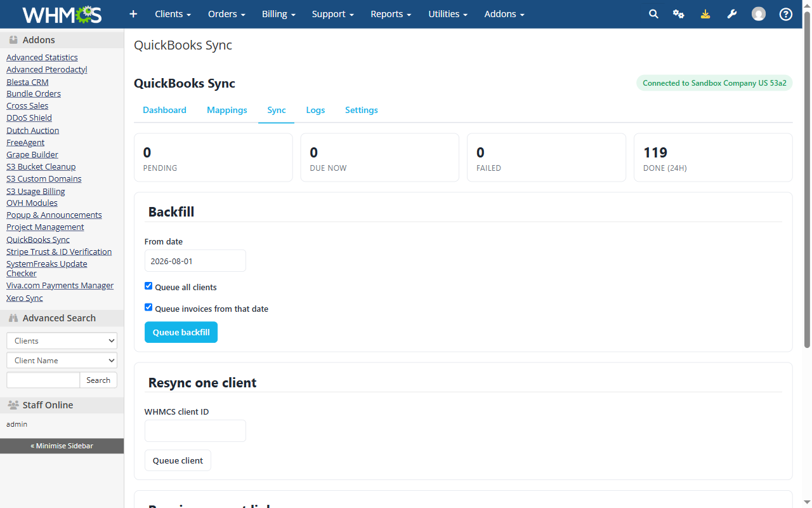Click the 0 Failed stat card
Screen dimensions: 812x508
(x=546, y=157)
